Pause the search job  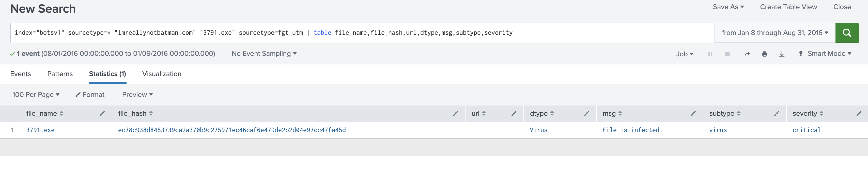710,54
